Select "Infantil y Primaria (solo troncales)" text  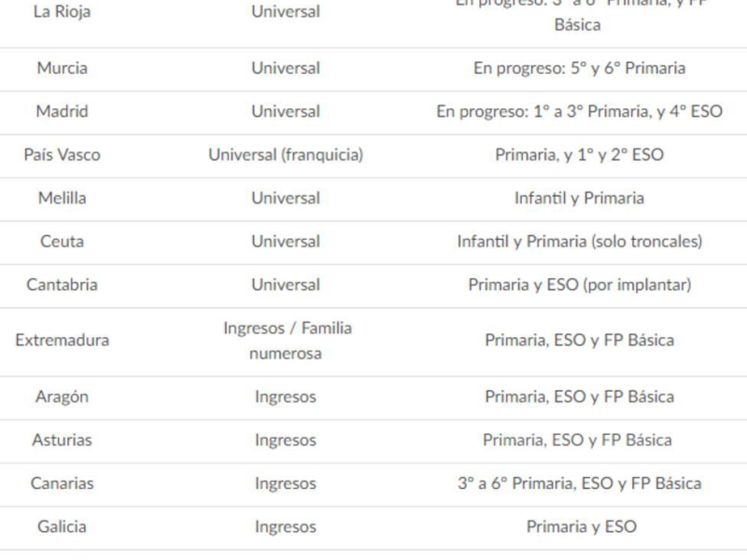click(x=579, y=241)
